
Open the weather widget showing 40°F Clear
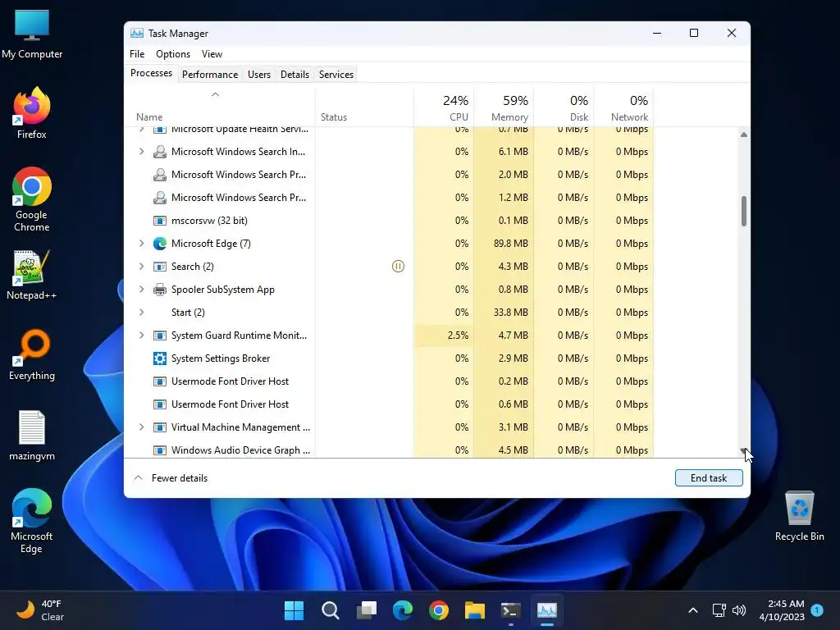(x=40, y=610)
